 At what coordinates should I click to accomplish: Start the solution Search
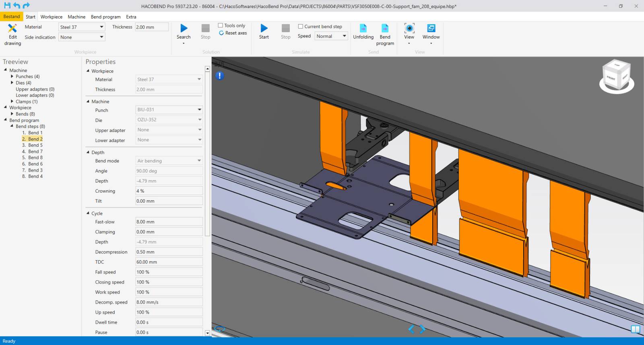[184, 29]
